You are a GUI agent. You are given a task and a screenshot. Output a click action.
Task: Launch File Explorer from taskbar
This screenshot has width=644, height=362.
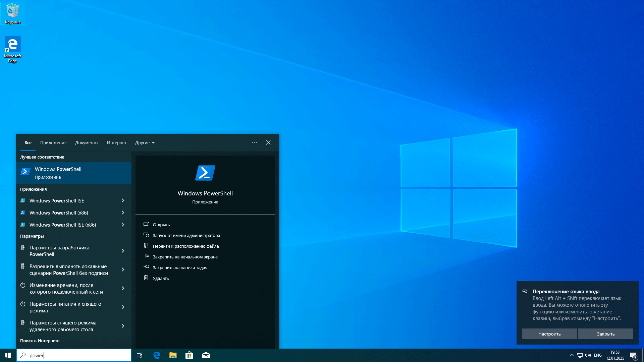(x=173, y=355)
